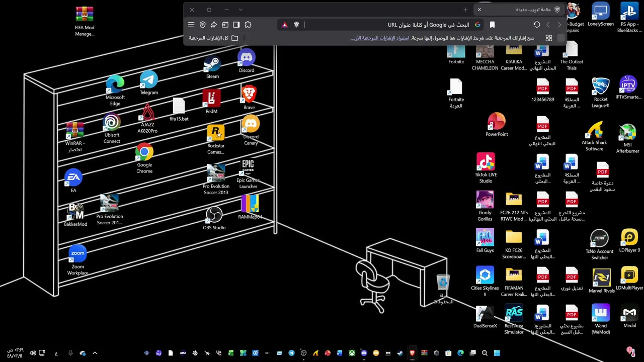
Task: Open Microsoft Edge desktop shortcut
Action: click(x=115, y=91)
